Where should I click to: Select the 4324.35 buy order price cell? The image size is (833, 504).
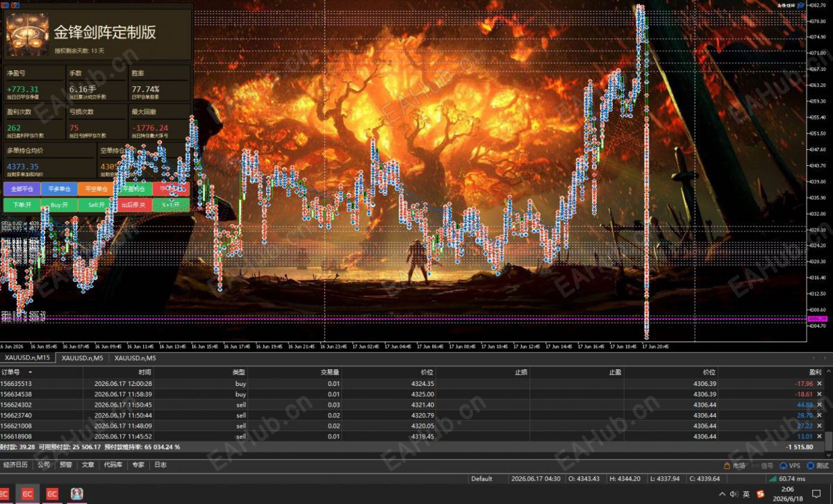click(422, 383)
